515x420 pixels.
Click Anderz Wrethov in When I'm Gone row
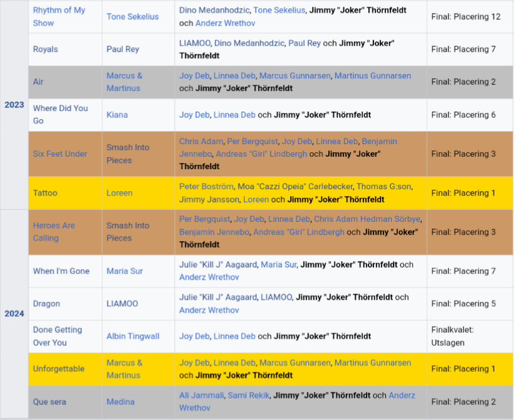209,277
